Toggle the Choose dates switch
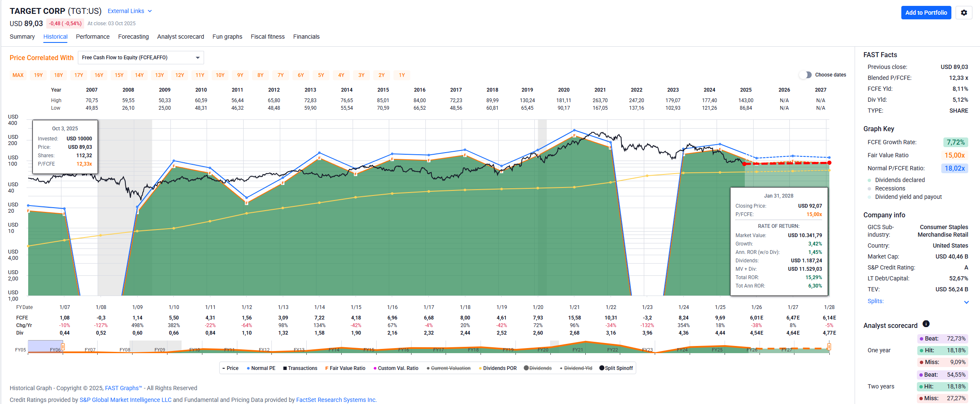This screenshot has width=980, height=404. (x=805, y=75)
